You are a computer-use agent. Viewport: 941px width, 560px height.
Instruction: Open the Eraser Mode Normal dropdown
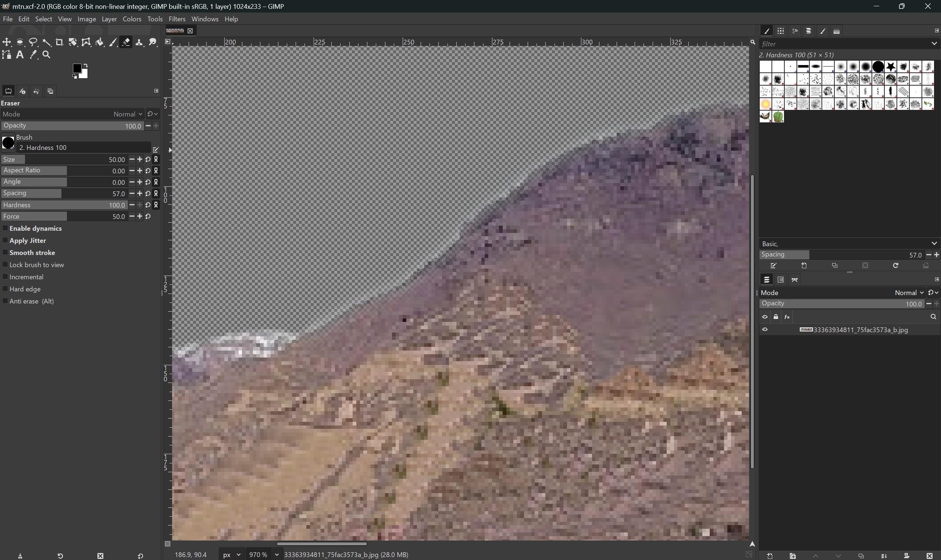pyautogui.click(x=72, y=114)
